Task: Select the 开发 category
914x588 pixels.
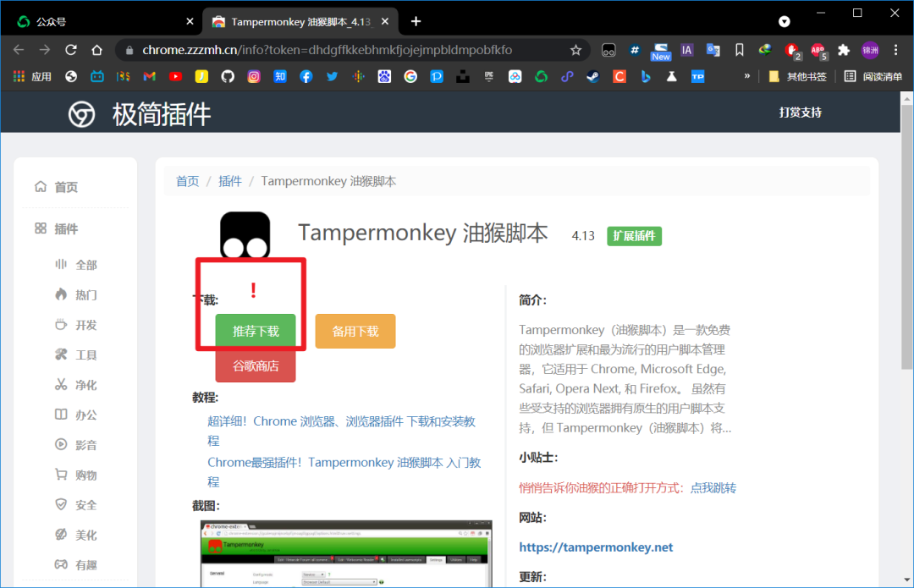Action: (x=76, y=325)
